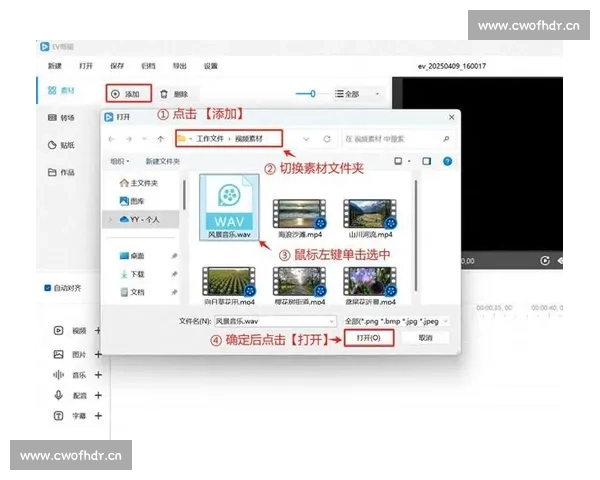
Task: Open the filename combo box dropdown arrow
Action: click(332, 321)
